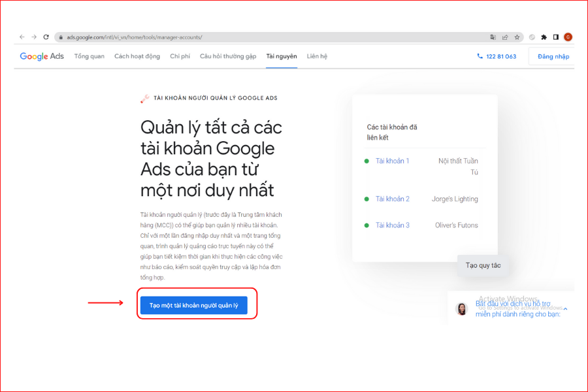Click Tạo một tài khoản người quản lý button
The height and width of the screenshot is (392, 588).
tap(194, 305)
